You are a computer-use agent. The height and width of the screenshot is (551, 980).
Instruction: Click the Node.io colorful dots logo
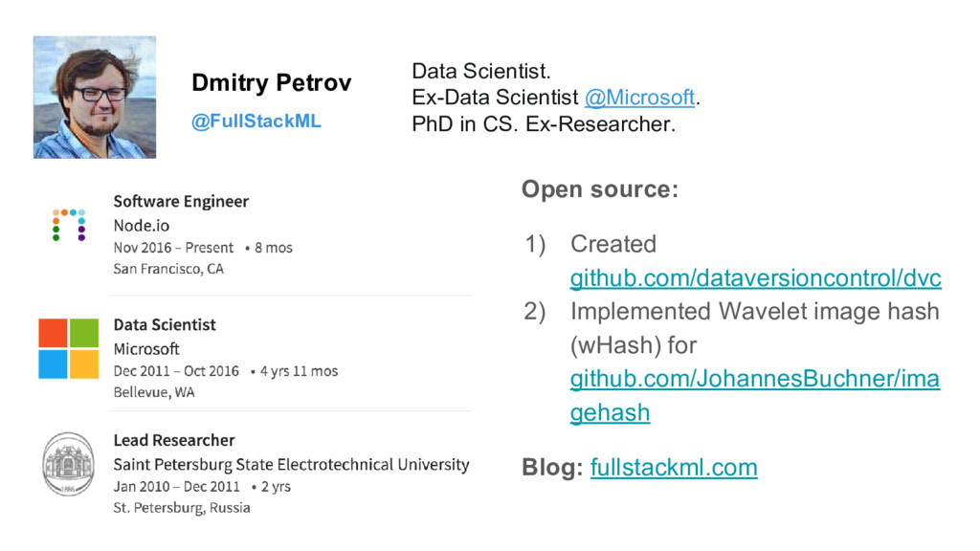pos(69,225)
